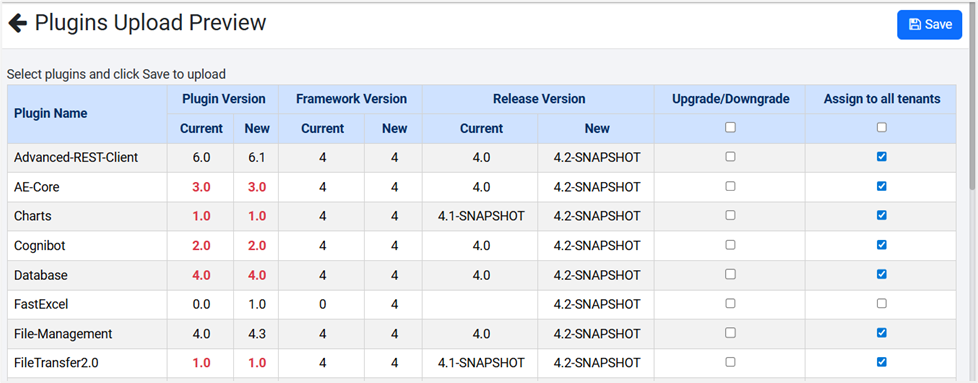The height and width of the screenshot is (383, 978).
Task: Uncheck Assign to all tenants for File-Management
Action: (x=881, y=333)
